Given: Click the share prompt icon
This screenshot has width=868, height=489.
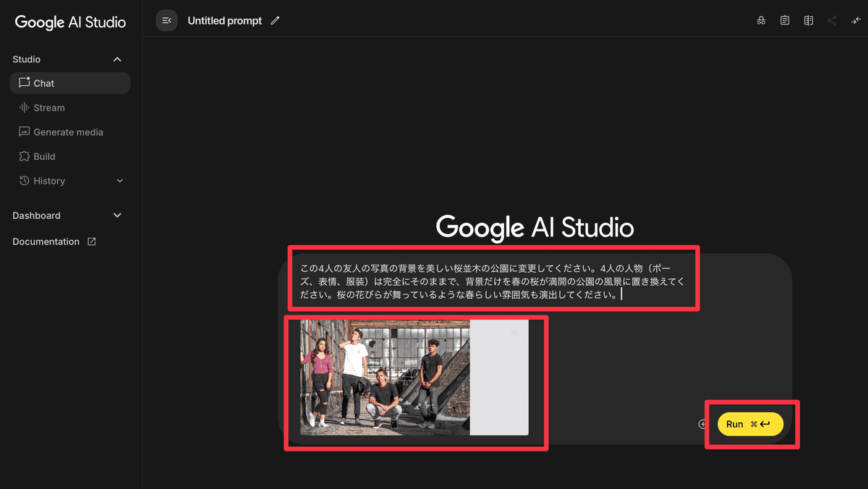Looking at the screenshot, I should 832,21.
